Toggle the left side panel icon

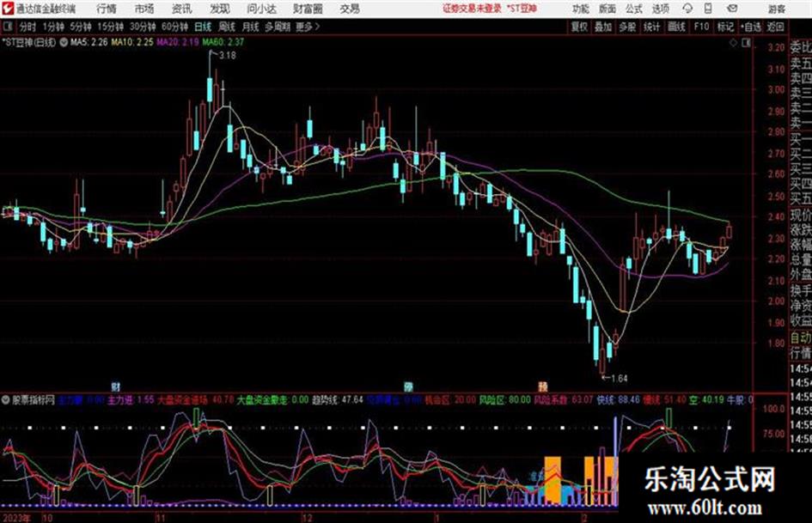(7, 27)
